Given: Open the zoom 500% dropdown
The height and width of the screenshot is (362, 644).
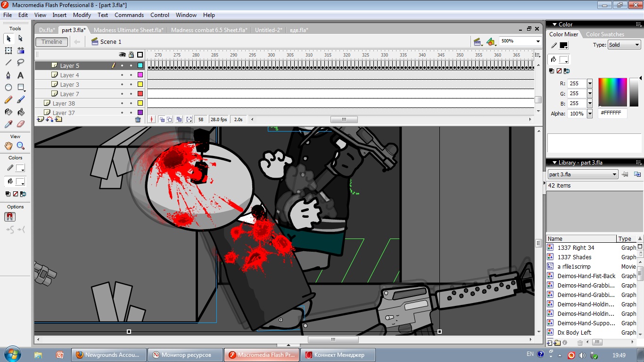Looking at the screenshot, I should click(538, 41).
